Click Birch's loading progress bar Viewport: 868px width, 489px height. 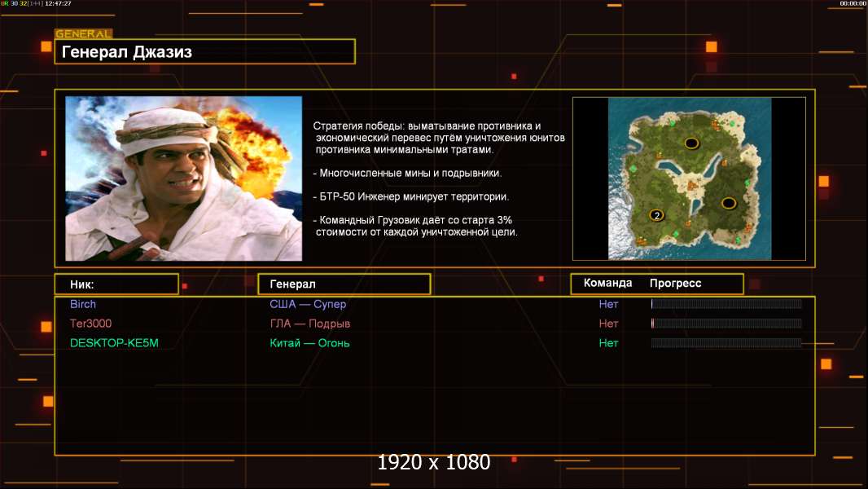coord(726,303)
